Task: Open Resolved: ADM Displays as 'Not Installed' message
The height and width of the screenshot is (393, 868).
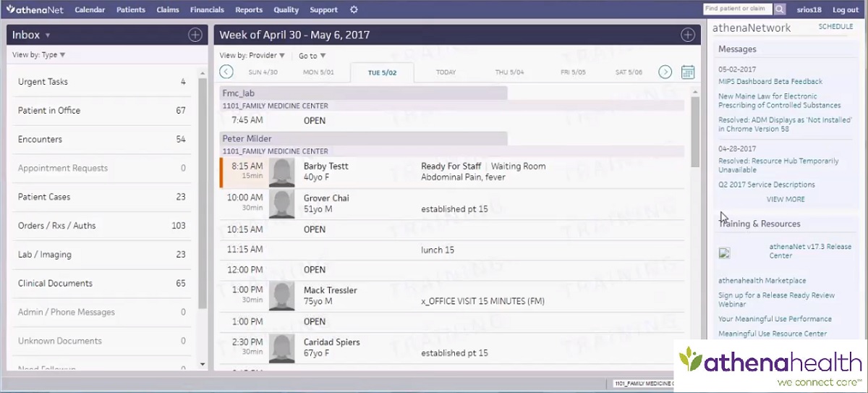Action: pyautogui.click(x=785, y=124)
